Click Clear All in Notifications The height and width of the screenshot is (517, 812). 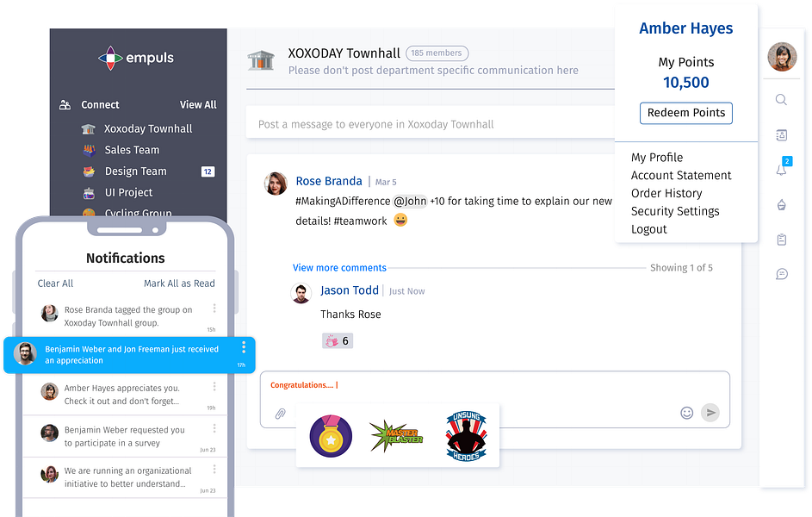[55, 283]
